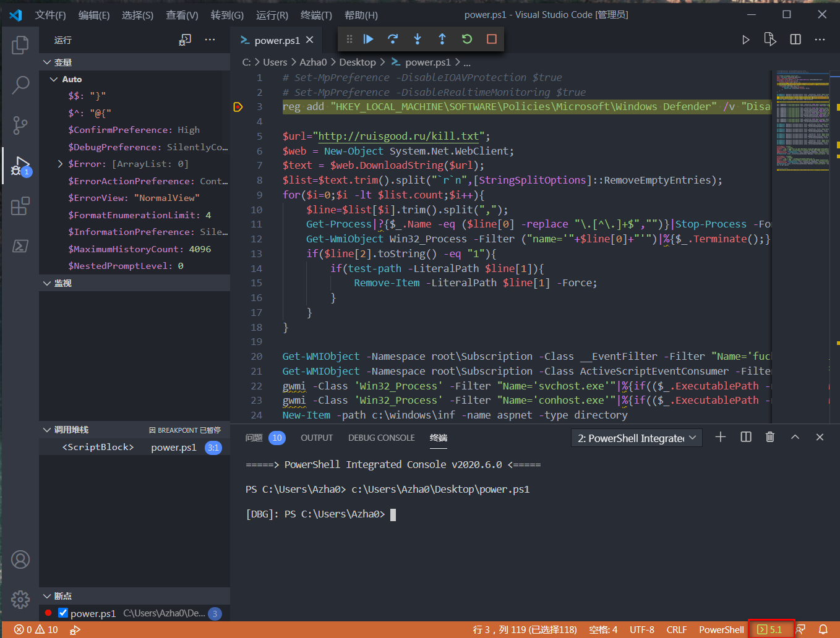Close the power.ps1 editor tab
840x638 pixels.
pos(310,40)
